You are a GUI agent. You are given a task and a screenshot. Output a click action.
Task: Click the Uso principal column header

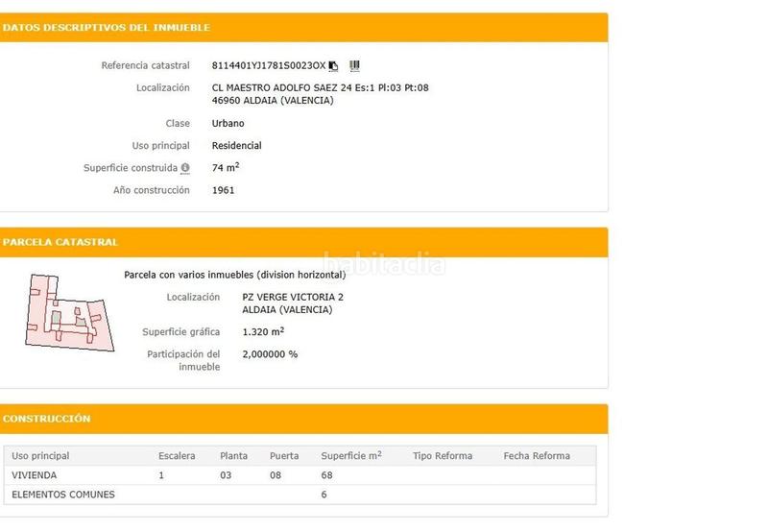[x=40, y=456]
